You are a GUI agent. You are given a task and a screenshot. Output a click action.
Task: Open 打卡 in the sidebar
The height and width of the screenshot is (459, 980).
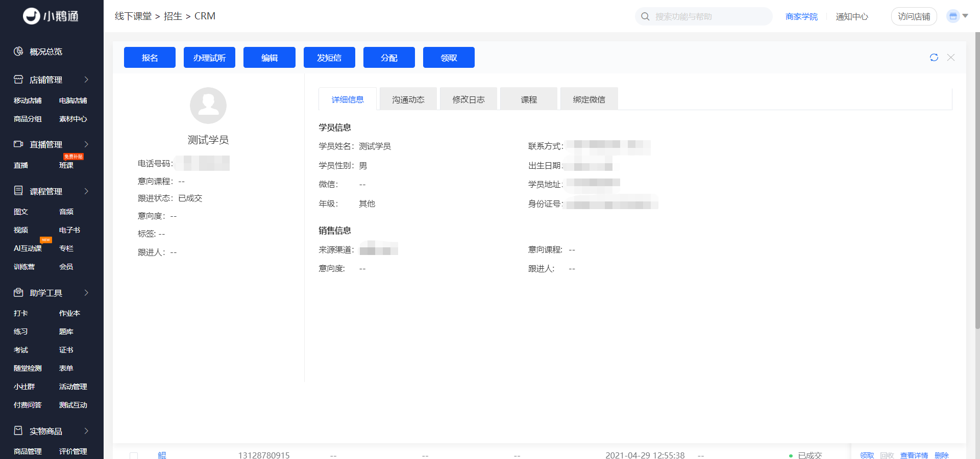click(20, 313)
